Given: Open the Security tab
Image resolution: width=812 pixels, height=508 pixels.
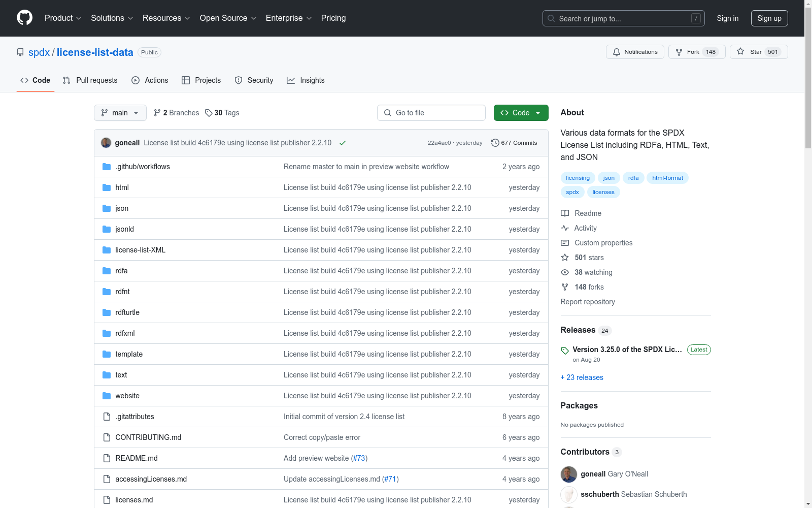Looking at the screenshot, I should coord(254,80).
